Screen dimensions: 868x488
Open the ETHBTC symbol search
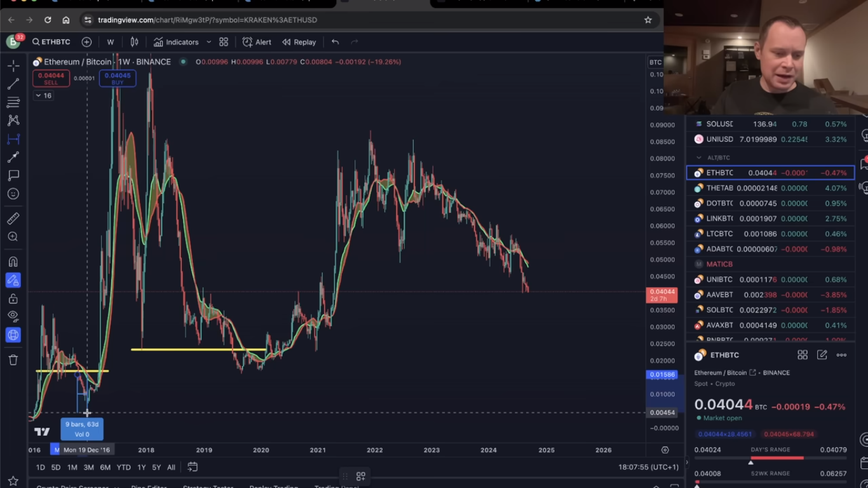pos(51,42)
